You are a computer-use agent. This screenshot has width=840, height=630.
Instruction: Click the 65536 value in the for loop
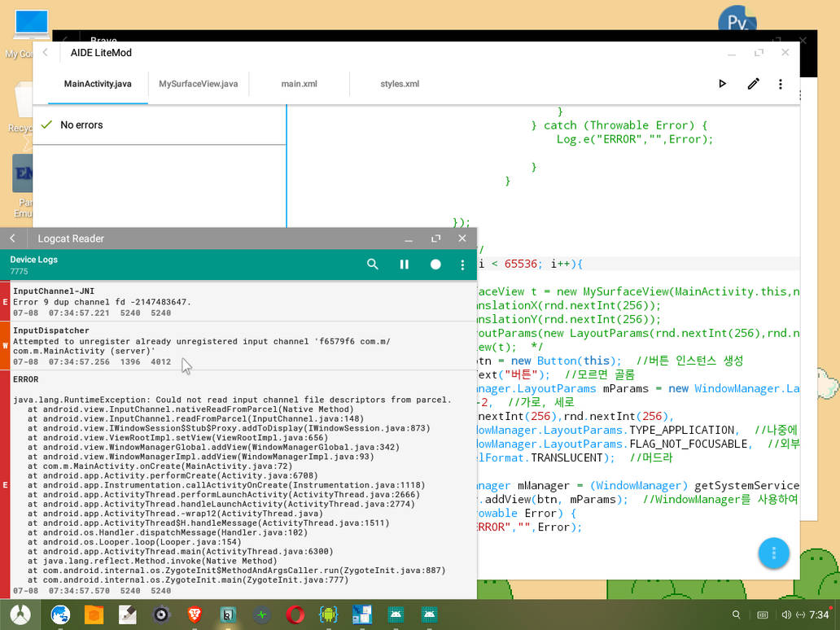click(520, 264)
